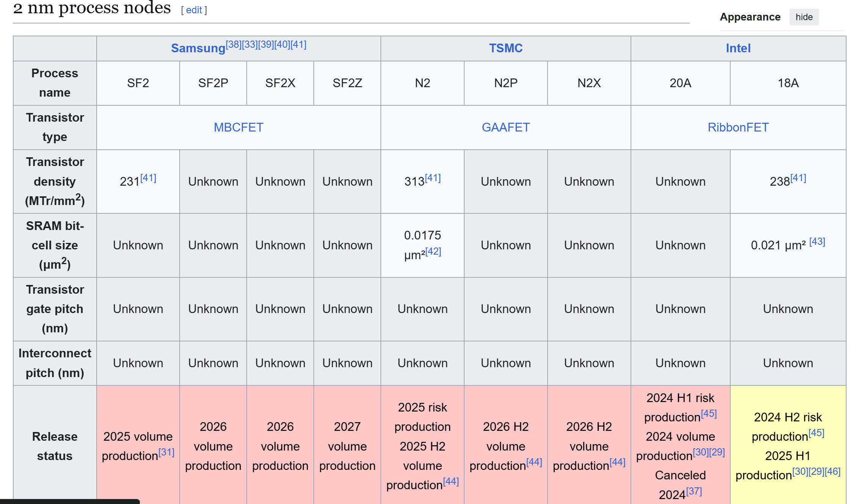853x504 pixels.
Task: Open citation [41] beside density 231
Action: coord(148,178)
